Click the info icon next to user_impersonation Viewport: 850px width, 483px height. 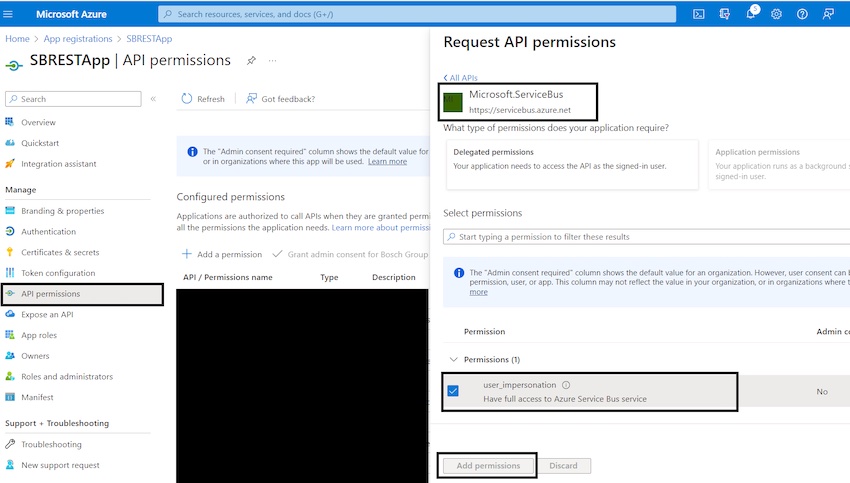[x=566, y=385]
